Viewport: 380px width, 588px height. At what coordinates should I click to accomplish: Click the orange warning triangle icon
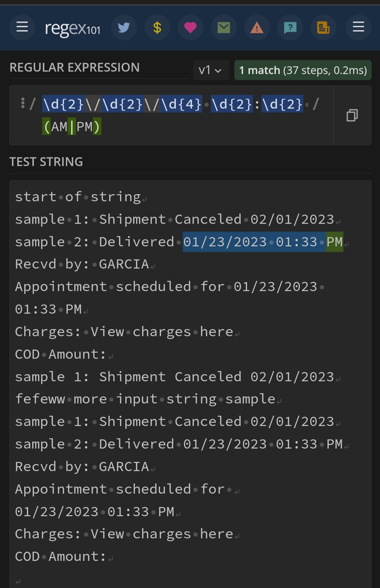point(257,27)
